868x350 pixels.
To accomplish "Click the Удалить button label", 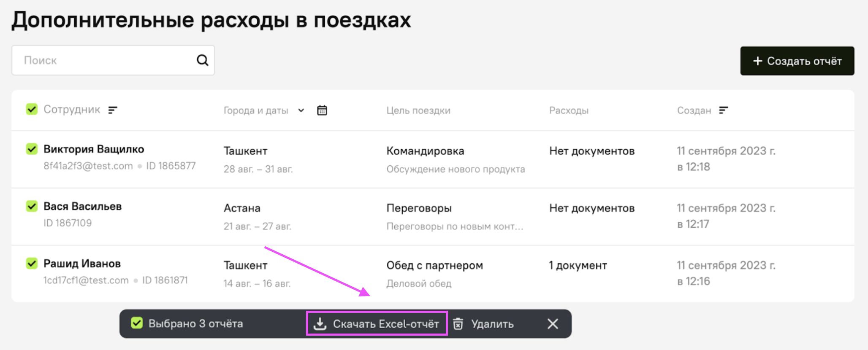I will pyautogui.click(x=492, y=324).
